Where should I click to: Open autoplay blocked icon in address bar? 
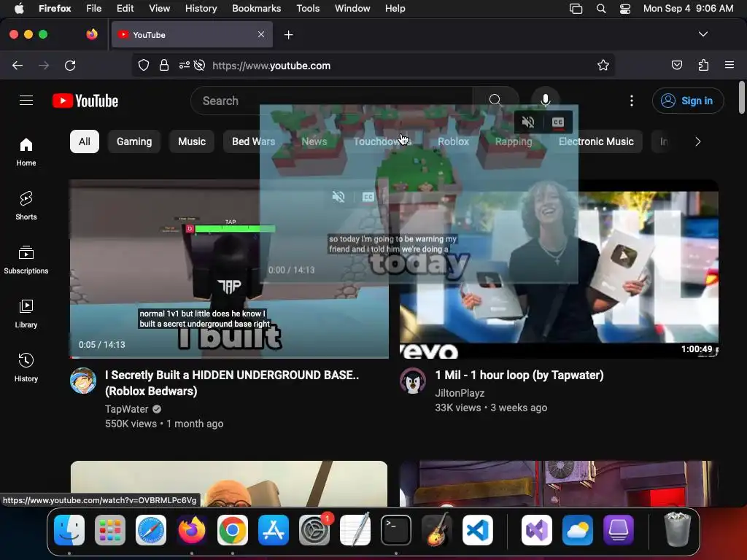(x=200, y=65)
